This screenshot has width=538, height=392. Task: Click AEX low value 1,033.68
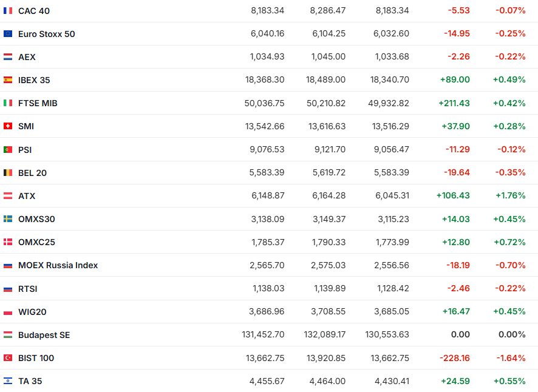point(392,56)
